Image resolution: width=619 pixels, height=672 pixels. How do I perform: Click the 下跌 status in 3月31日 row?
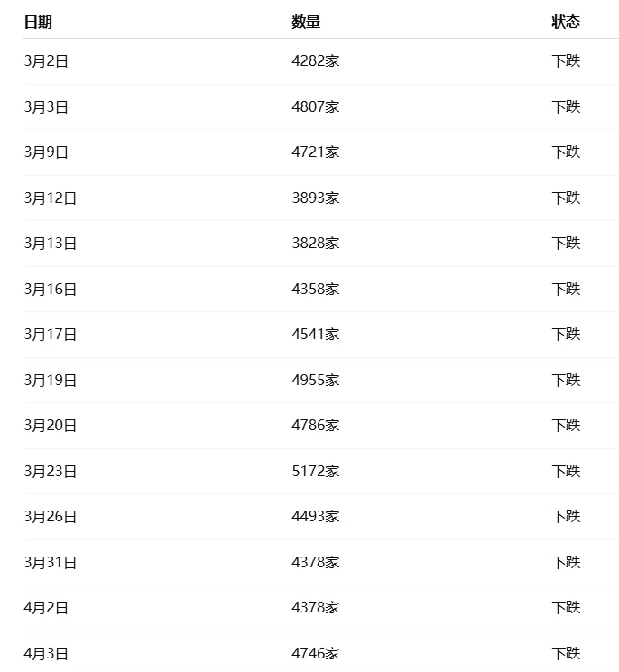pyautogui.click(x=566, y=562)
